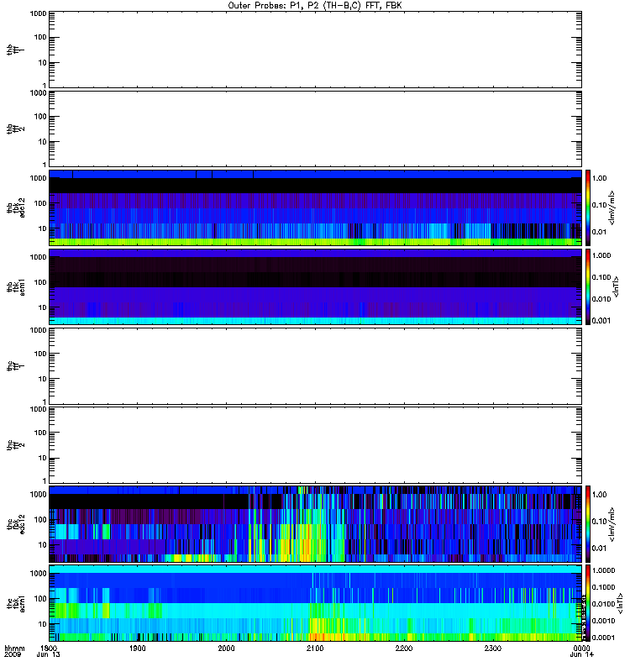
Task: Click the '0.001' tick on thb scm1 colorbar
Action: click(601, 321)
